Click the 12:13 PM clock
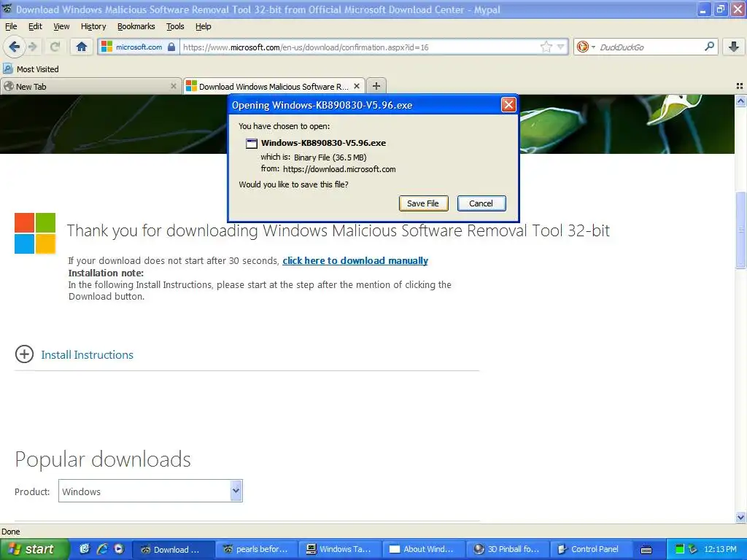 [x=720, y=550]
